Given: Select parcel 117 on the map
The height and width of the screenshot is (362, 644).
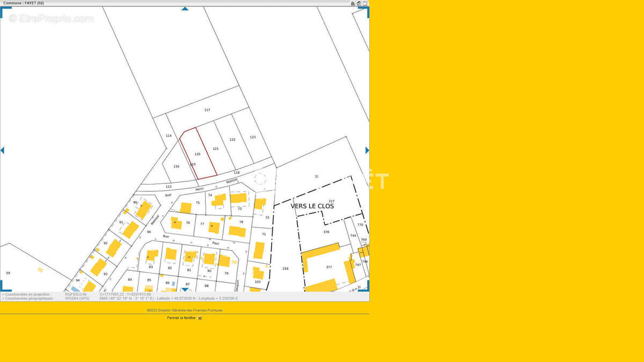Looking at the screenshot, I should pos(207,110).
